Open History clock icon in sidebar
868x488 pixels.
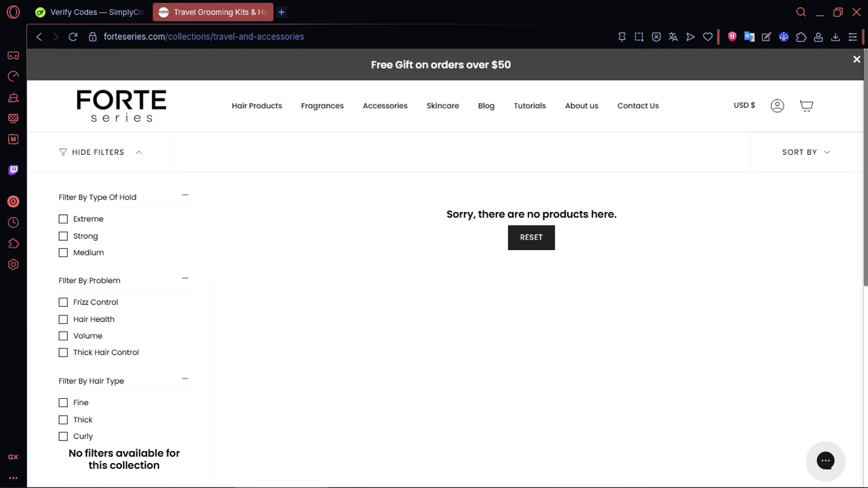(x=13, y=223)
